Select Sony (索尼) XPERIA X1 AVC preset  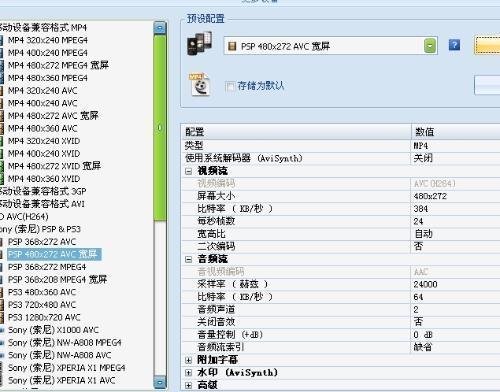pyautogui.click(x=62, y=381)
